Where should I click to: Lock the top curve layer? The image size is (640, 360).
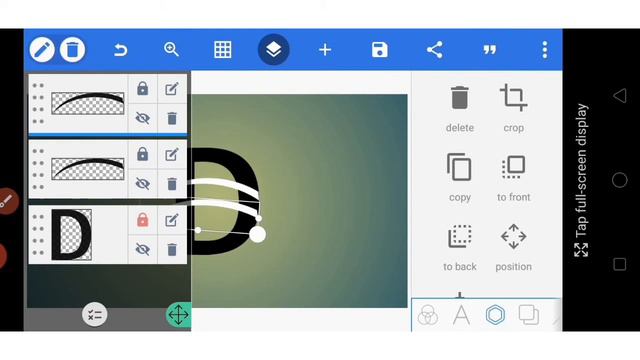[x=142, y=89]
